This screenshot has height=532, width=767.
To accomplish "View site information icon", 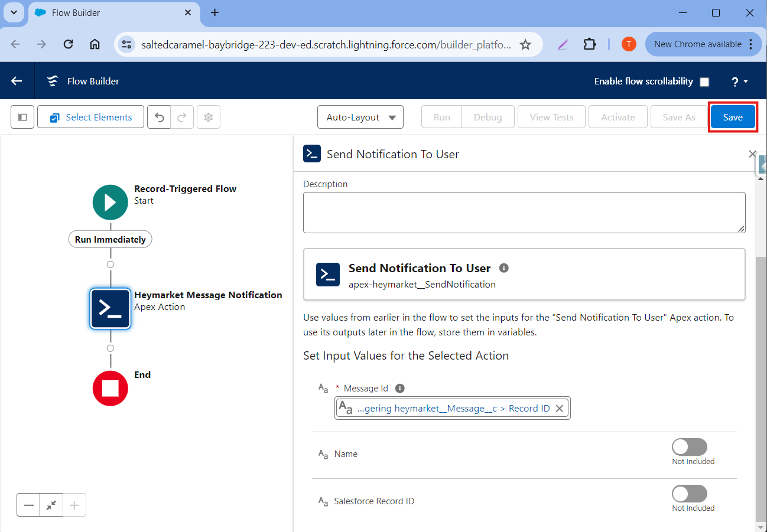I will [126, 44].
